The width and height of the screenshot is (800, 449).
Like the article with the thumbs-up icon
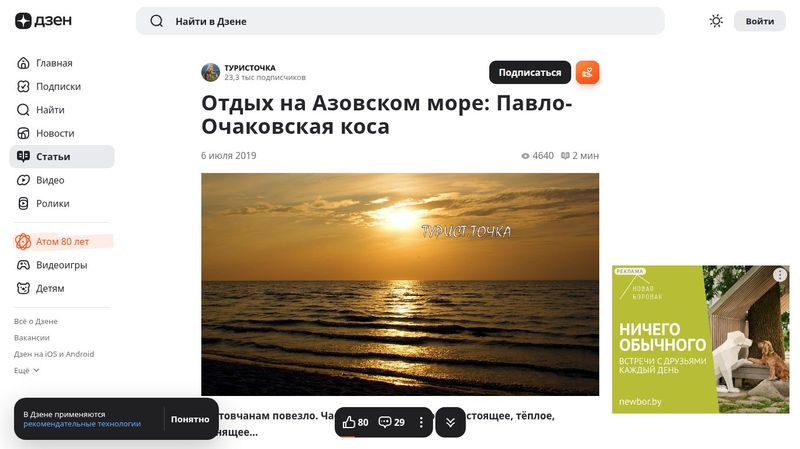[355, 422]
